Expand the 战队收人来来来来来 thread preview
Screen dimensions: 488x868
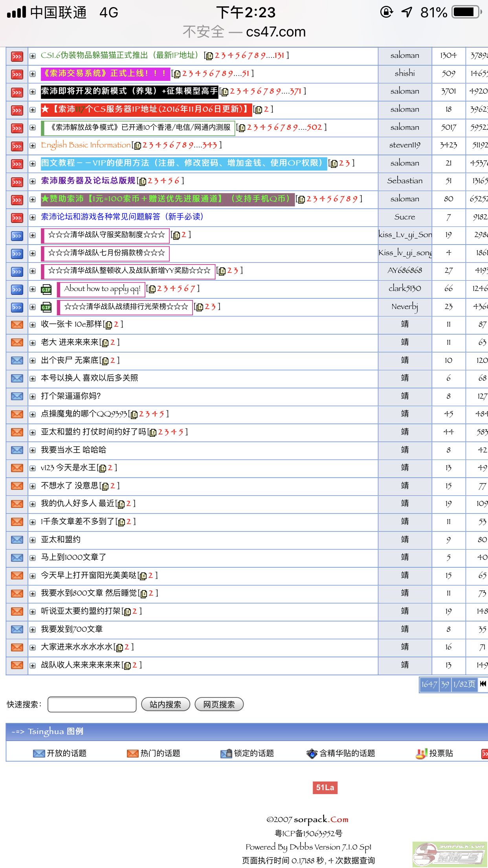point(33,666)
